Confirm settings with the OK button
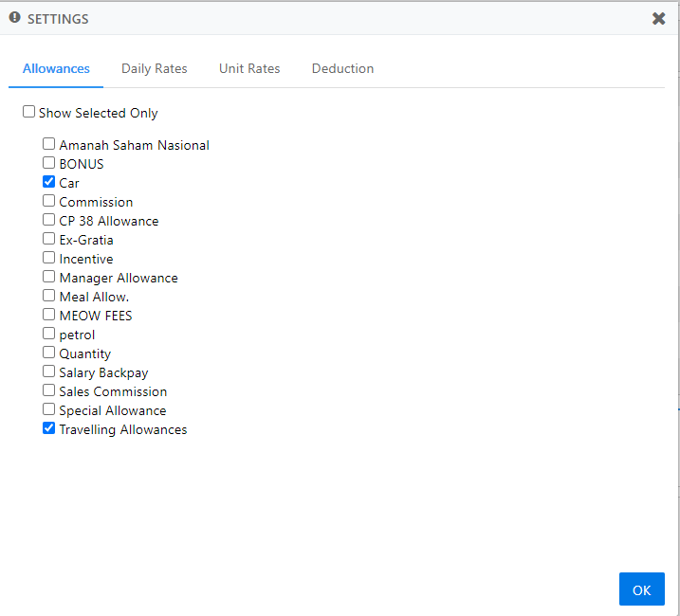Screen dimensions: 680x616 click(x=641, y=589)
